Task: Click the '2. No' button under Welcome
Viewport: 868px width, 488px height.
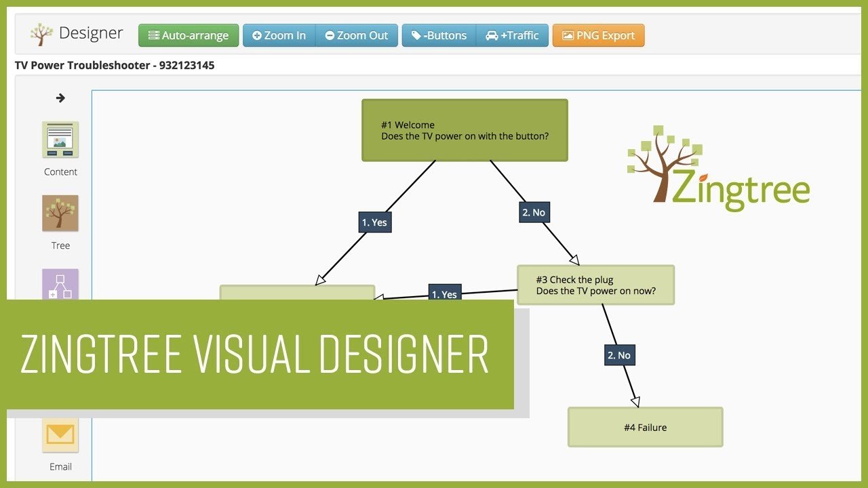Action: click(x=534, y=212)
